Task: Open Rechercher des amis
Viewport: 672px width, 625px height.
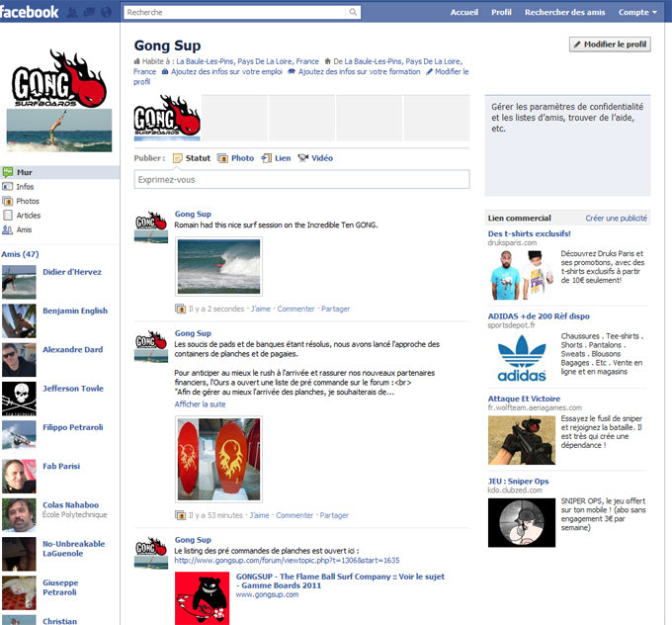Action: point(565,12)
